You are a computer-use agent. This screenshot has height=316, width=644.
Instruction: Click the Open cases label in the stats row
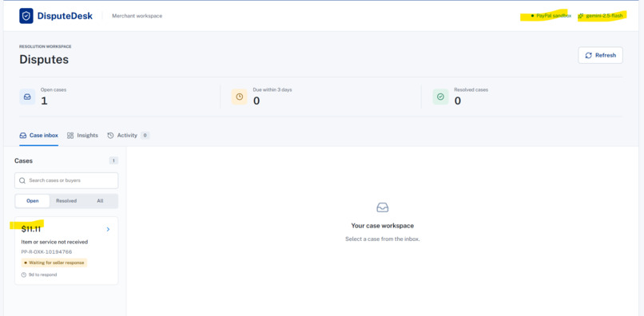coord(54,89)
